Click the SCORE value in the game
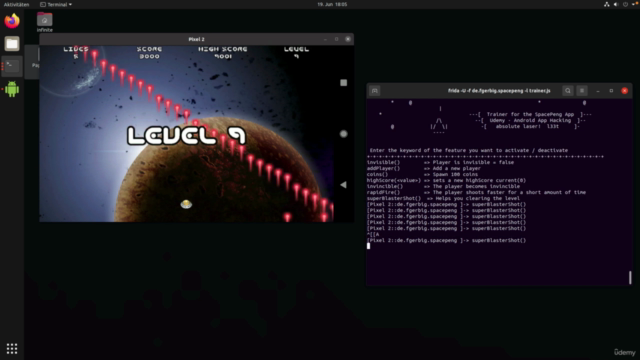This screenshot has width=640, height=360. pyautogui.click(x=149, y=56)
